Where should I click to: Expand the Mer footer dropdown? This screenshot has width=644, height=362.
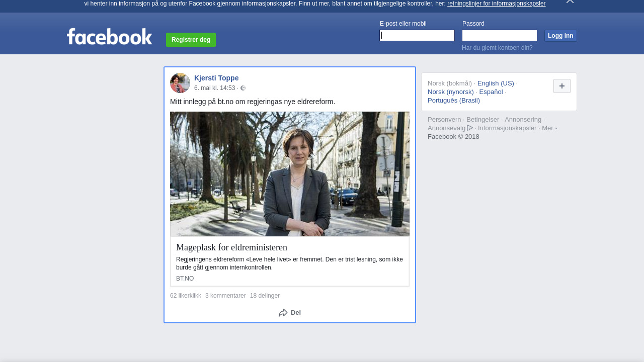[549, 128]
